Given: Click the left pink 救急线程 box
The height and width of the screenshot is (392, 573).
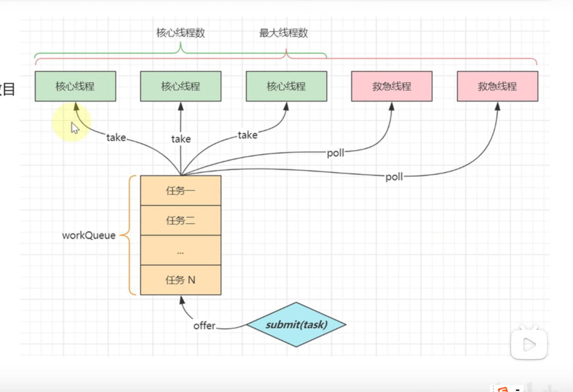Looking at the screenshot, I should pos(391,86).
